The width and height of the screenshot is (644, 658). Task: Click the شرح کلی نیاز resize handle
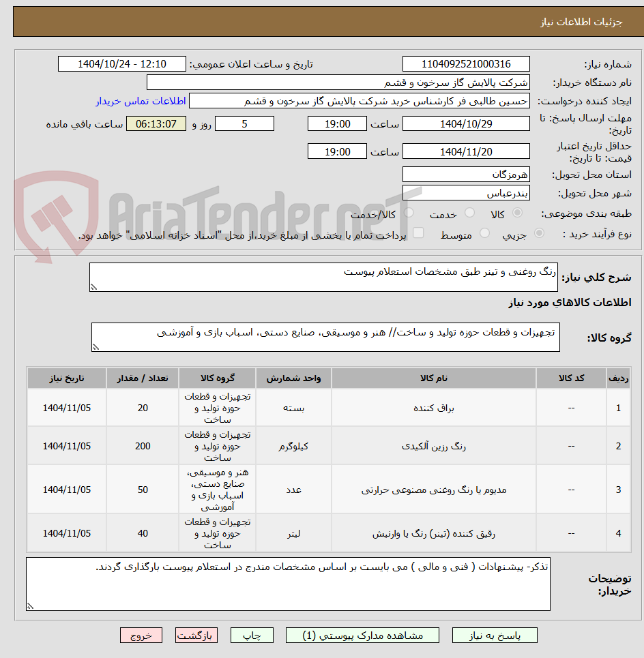pyautogui.click(x=93, y=288)
